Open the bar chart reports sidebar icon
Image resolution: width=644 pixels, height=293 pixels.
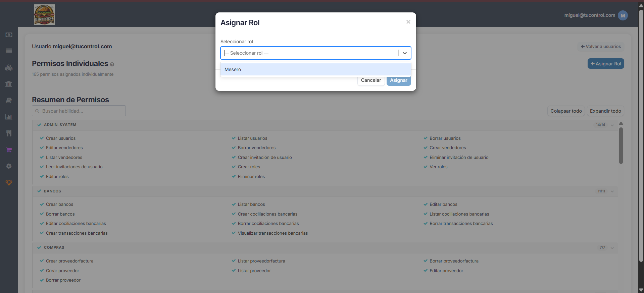(x=9, y=117)
